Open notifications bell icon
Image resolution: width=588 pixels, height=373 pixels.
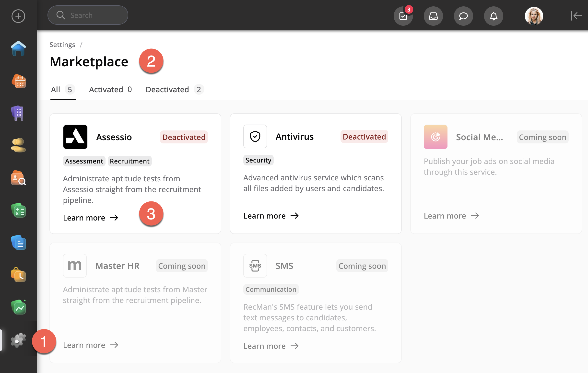(x=493, y=16)
